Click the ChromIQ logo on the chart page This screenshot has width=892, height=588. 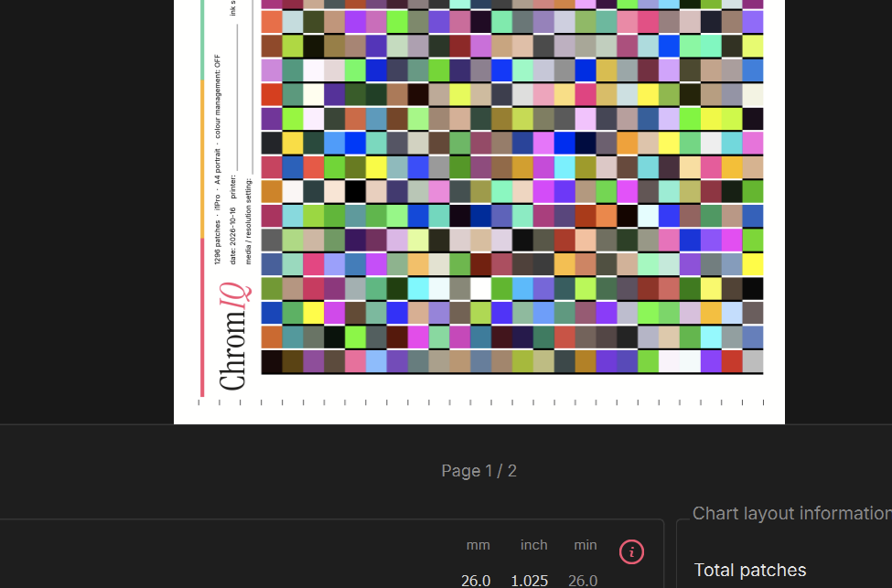235,337
